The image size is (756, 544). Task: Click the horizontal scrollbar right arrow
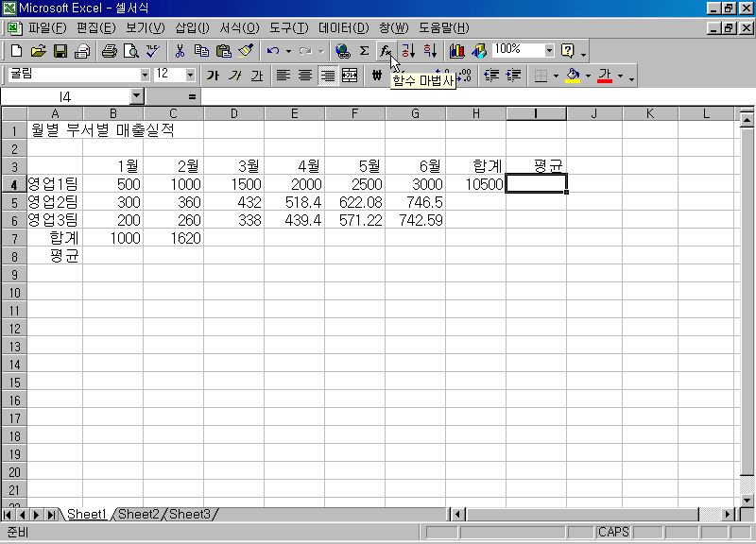[x=727, y=515]
